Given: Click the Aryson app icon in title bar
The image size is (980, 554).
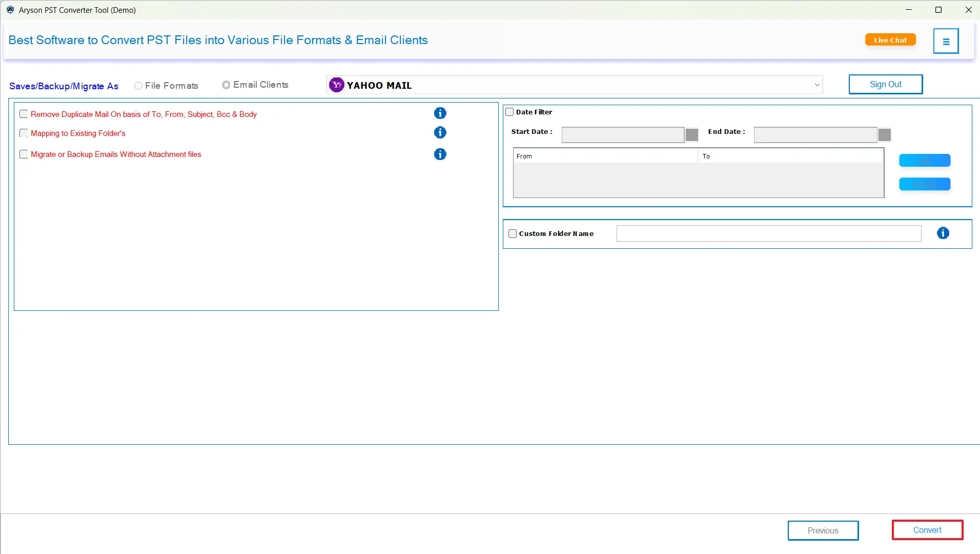Looking at the screenshot, I should click(x=10, y=10).
